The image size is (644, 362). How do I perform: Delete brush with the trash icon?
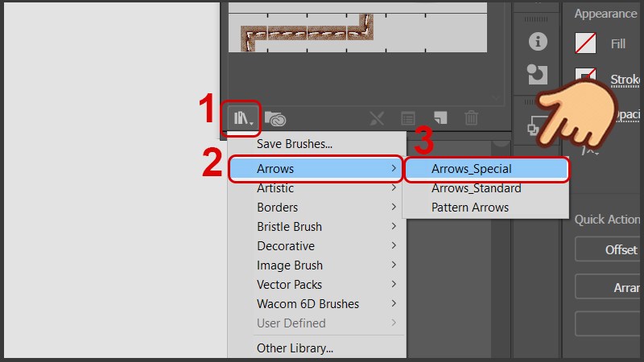(472, 119)
